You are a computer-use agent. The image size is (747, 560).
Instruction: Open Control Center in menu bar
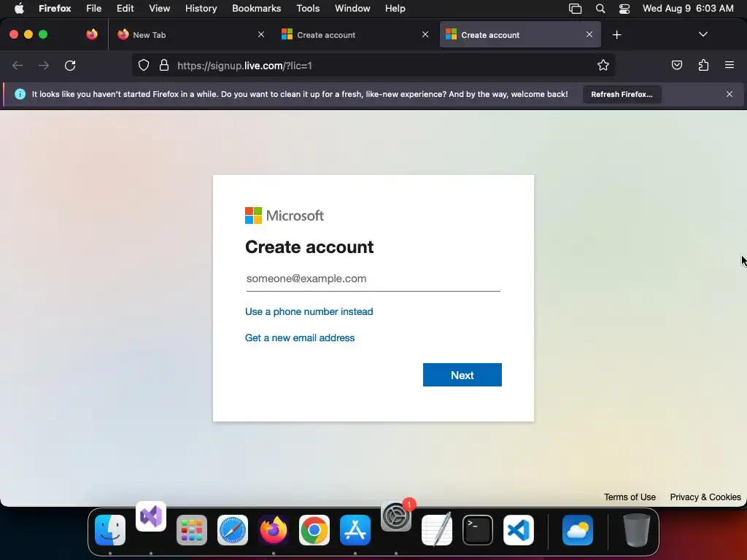pos(624,8)
